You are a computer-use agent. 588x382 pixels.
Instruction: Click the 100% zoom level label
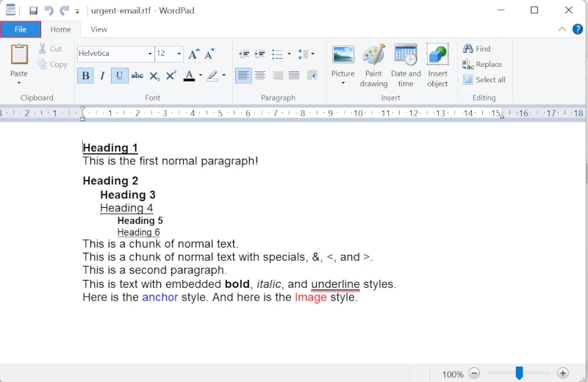[453, 374]
